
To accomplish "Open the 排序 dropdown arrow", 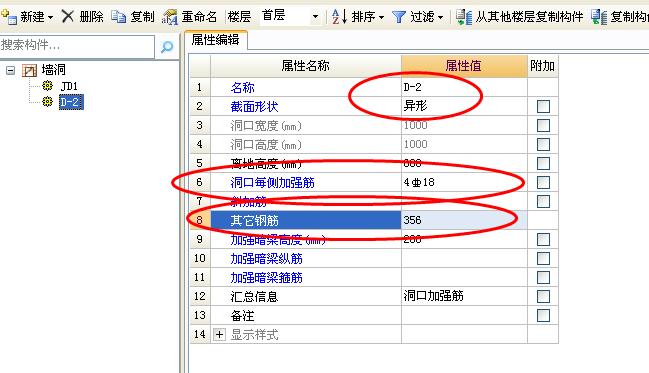I will [381, 17].
